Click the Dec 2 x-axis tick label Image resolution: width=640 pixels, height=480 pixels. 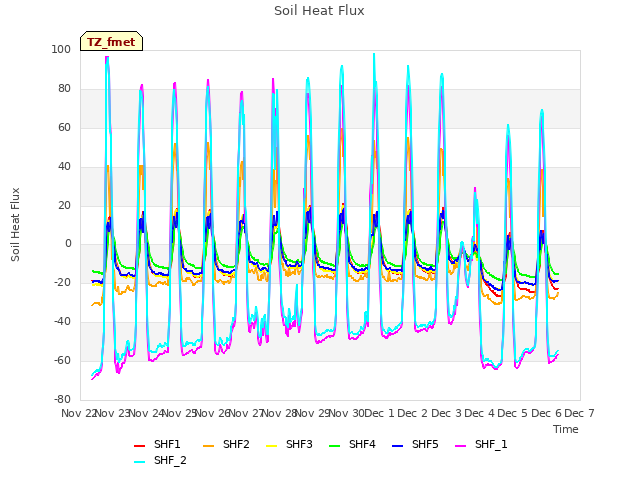click(413, 413)
